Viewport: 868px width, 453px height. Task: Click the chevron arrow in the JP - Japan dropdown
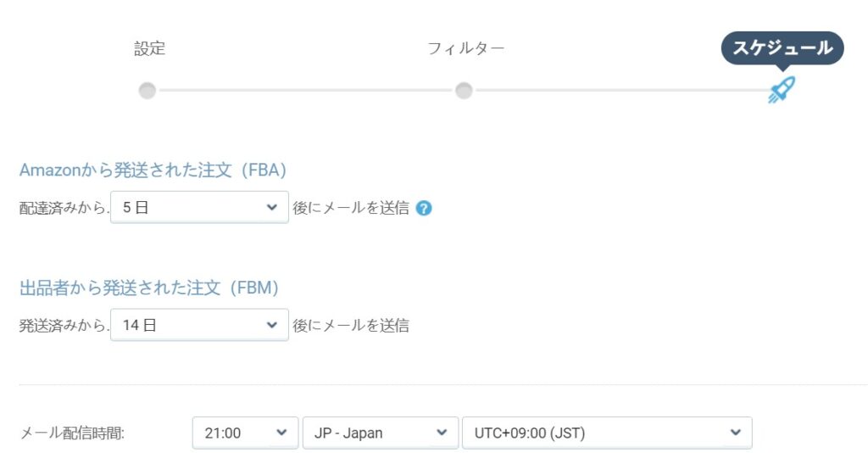tap(442, 433)
